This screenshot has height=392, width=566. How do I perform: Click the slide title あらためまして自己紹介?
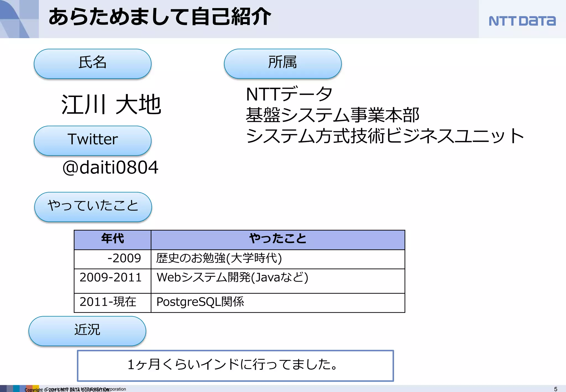(x=160, y=17)
